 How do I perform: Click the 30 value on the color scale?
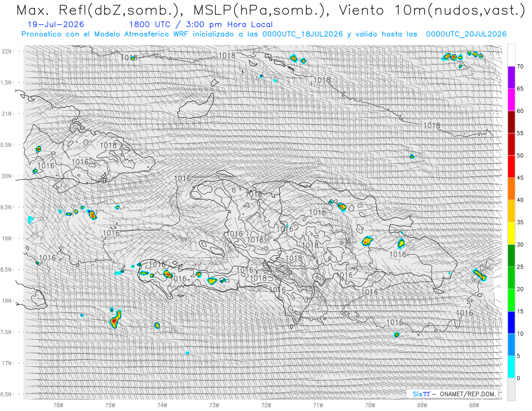(x=520, y=244)
